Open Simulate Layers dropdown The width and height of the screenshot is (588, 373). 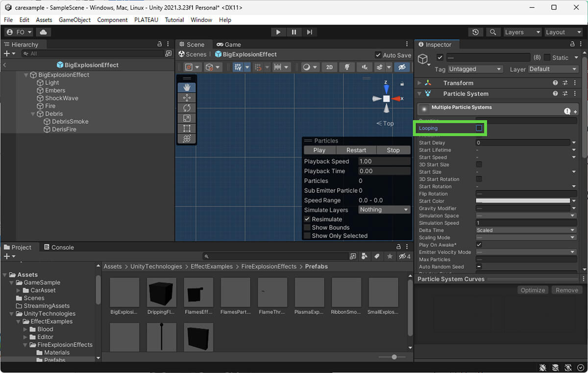[x=385, y=210]
